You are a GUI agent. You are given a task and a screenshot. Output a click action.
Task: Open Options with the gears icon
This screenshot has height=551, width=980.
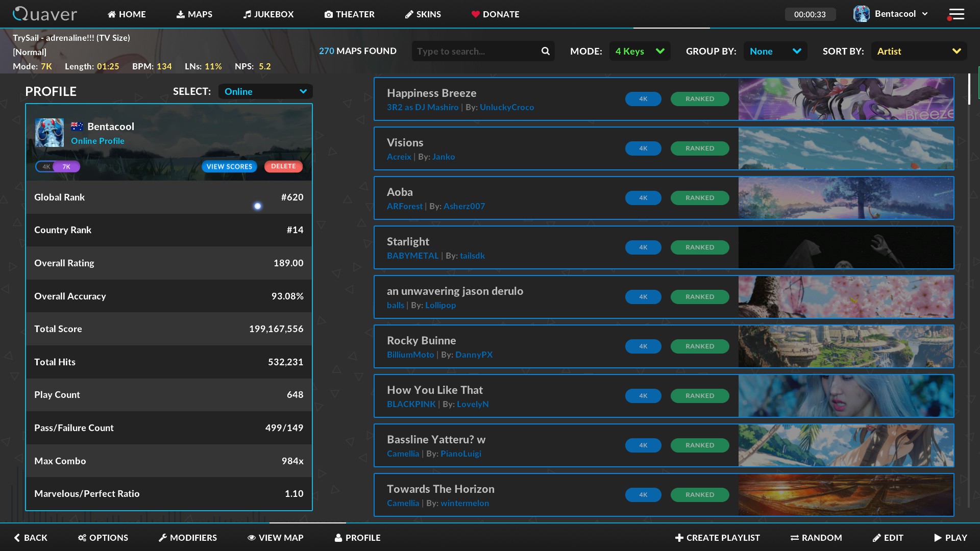click(82, 538)
